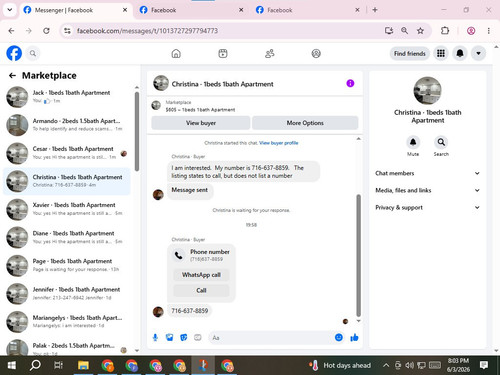Open the emoji picker smiley icon
500x375 pixels.
point(339,338)
